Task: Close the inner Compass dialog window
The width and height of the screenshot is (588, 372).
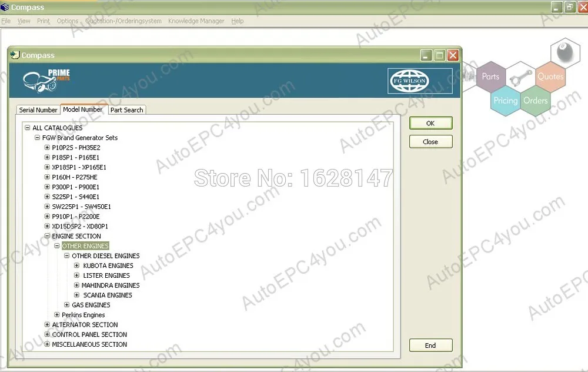Action: 453,55
